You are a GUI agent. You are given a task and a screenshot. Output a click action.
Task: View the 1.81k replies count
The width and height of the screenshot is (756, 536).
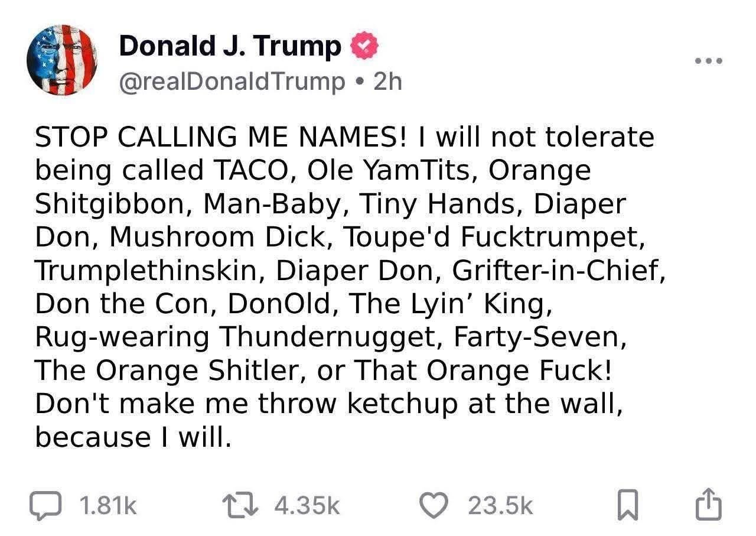(107, 506)
